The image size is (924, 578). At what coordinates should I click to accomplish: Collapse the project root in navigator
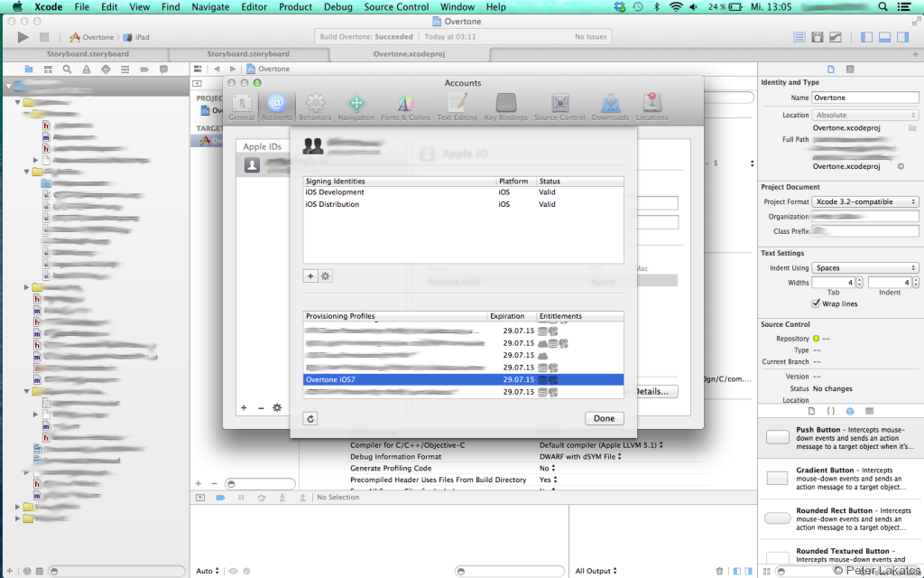click(9, 86)
